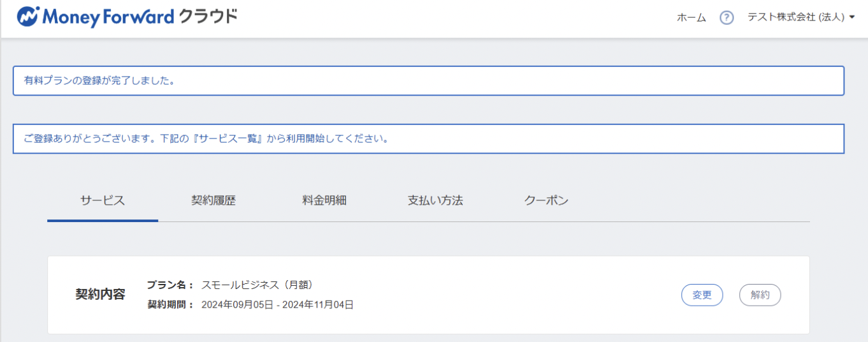The height and width of the screenshot is (342, 868).
Task: Open the 料金明細 tab
Action: 324,200
